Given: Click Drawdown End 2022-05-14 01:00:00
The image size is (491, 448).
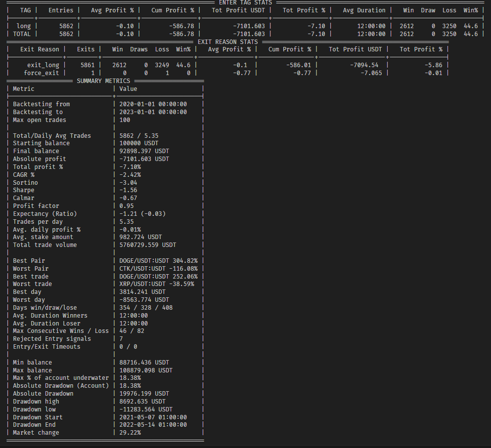Looking at the screenshot, I should [x=153, y=425].
